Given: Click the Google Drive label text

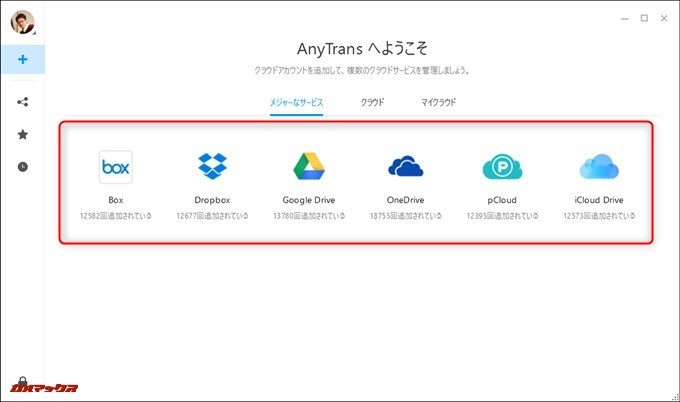Looking at the screenshot, I should click(309, 200).
